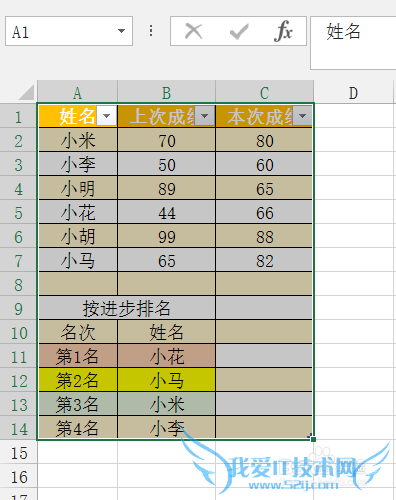Click the 第1名 cell
The height and width of the screenshot is (500, 396).
pyautogui.click(x=78, y=356)
